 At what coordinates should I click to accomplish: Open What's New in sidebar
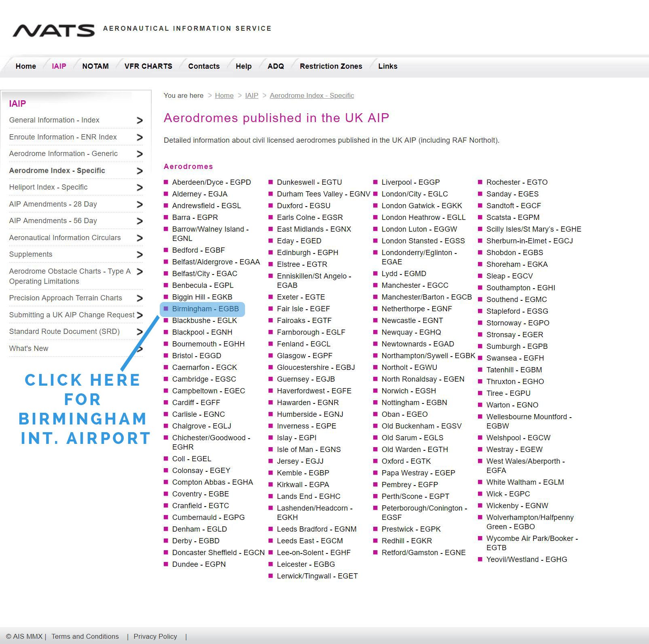pyautogui.click(x=29, y=348)
